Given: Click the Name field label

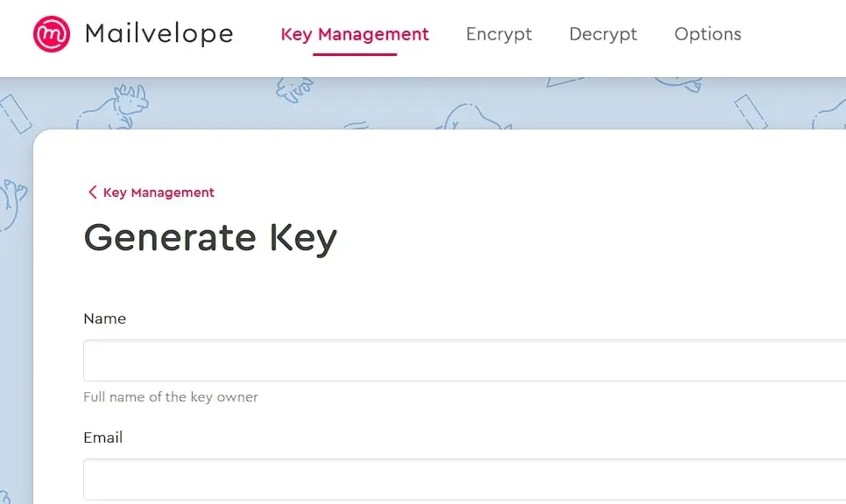Looking at the screenshot, I should click(x=104, y=318).
